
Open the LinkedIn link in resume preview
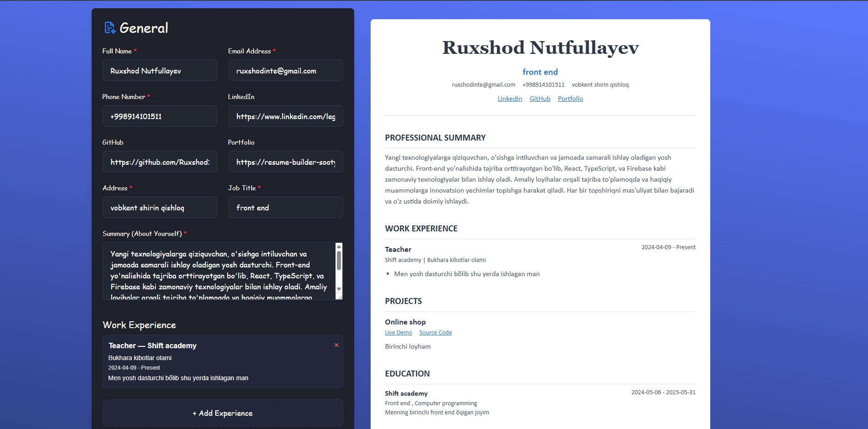(510, 99)
